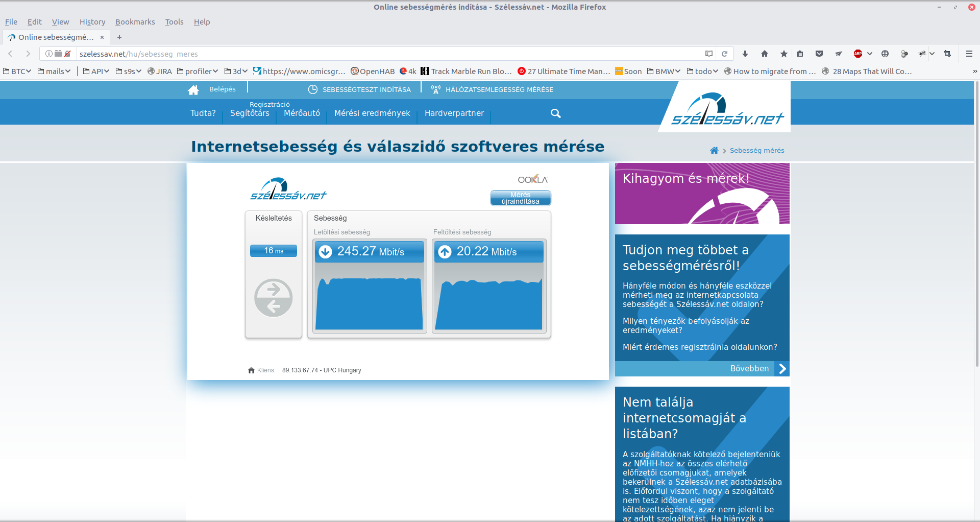Expand the BMW bookmark folder
The height and width of the screenshot is (522, 980).
click(x=664, y=72)
